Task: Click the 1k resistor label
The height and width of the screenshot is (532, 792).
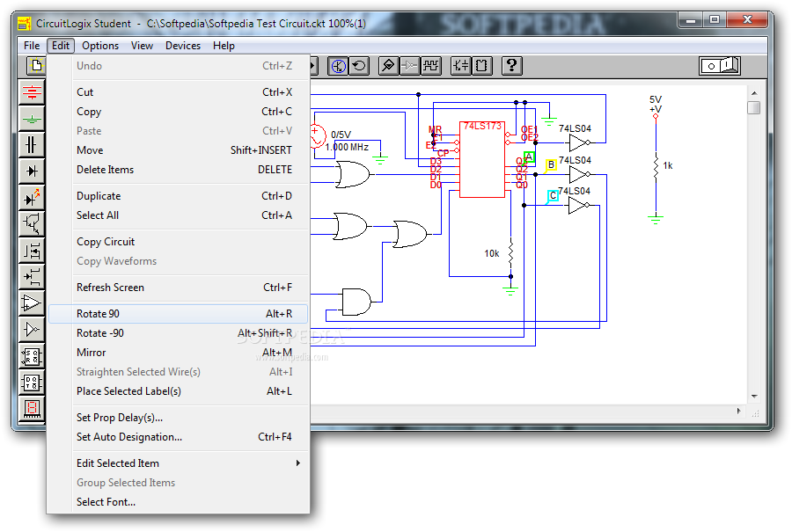Action: click(x=668, y=165)
